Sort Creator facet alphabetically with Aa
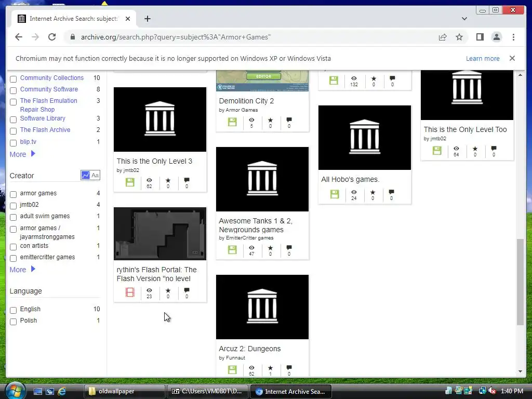The height and width of the screenshot is (399, 532). 96,175
